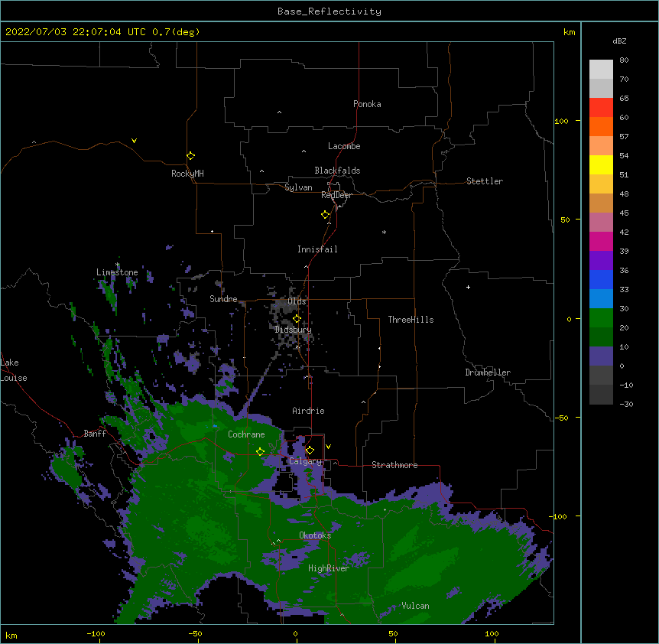Click the Lake Louise location label

click(14, 370)
